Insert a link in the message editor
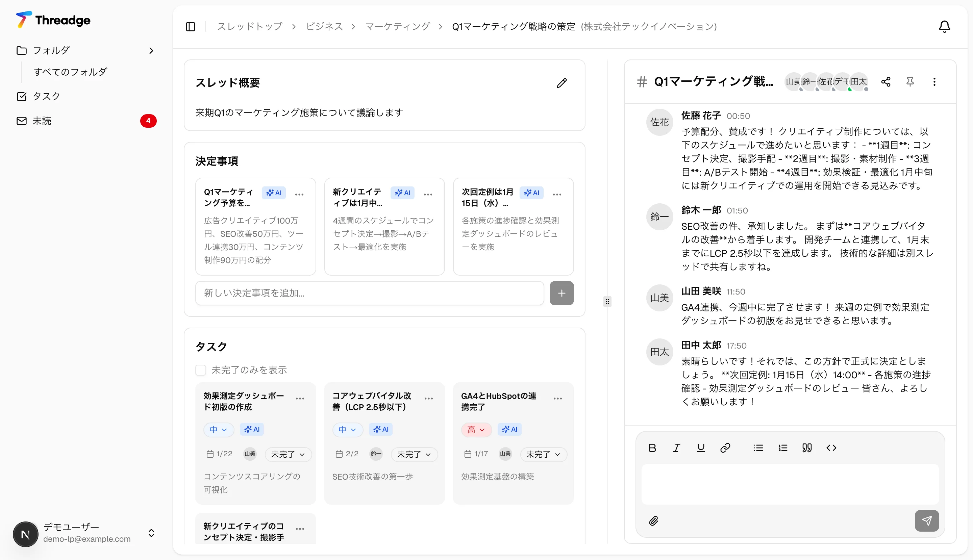The width and height of the screenshot is (973, 560). pyautogui.click(x=725, y=447)
